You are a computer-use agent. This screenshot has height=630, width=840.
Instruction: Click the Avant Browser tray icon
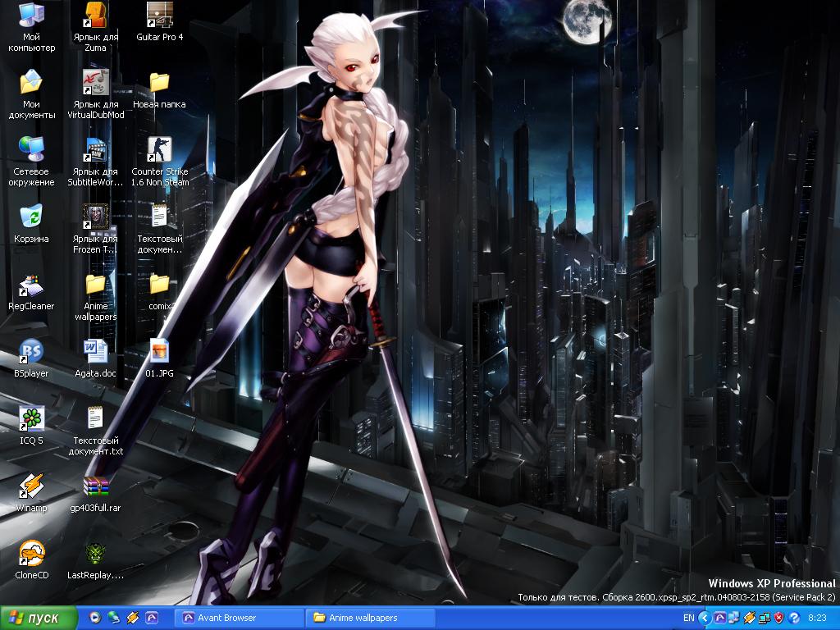(x=719, y=618)
